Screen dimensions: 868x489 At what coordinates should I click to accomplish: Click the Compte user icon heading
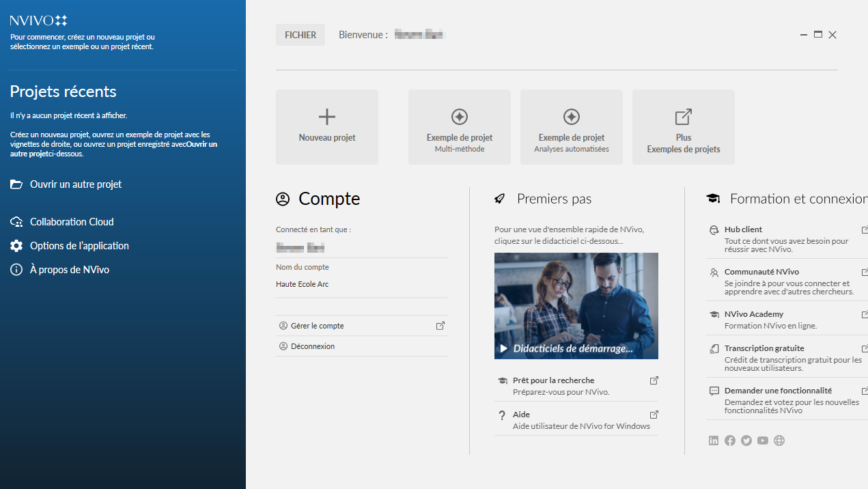[283, 199]
